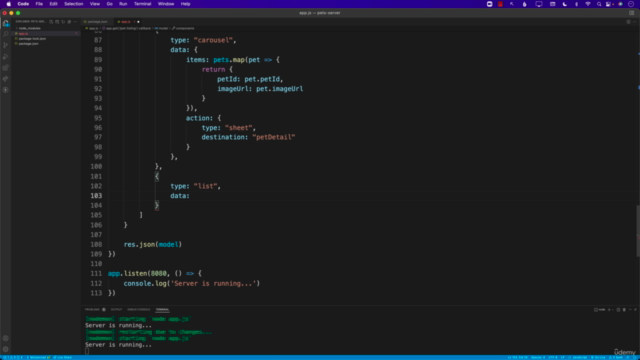Open the Manage gear in the activity bar
Viewport: 640px width, 360px height.
click(x=6, y=349)
